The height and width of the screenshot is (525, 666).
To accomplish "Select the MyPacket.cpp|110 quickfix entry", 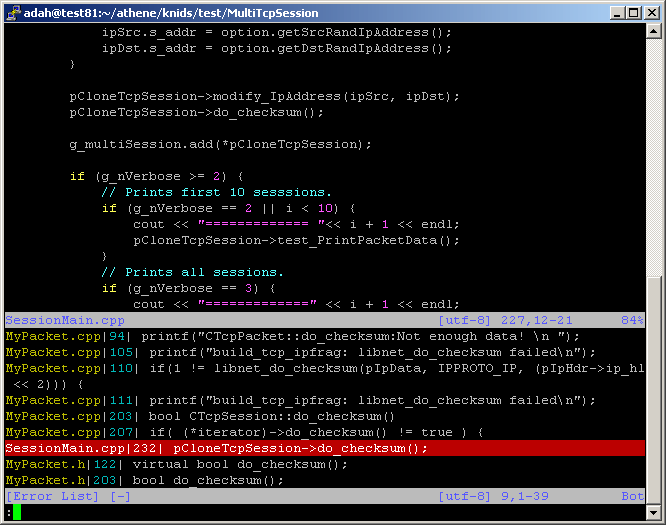I will (x=325, y=376).
